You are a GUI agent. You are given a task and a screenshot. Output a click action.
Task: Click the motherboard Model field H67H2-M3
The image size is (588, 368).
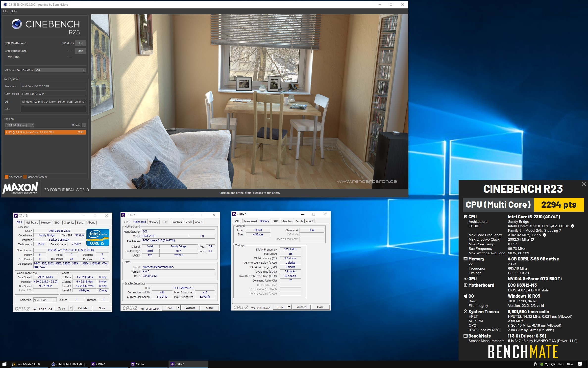(165, 236)
